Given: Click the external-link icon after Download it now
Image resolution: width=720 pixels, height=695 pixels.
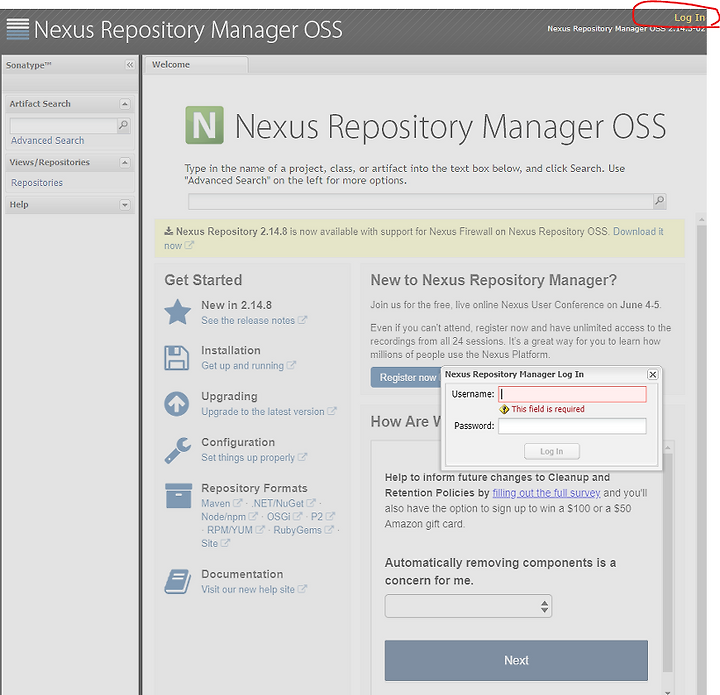Looking at the screenshot, I should tap(189, 245).
